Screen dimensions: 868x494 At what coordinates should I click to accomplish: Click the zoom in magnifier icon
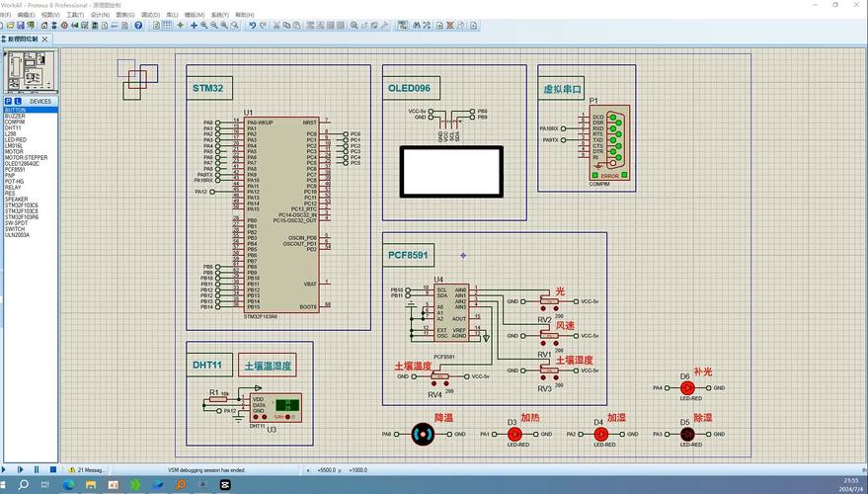click(x=203, y=25)
